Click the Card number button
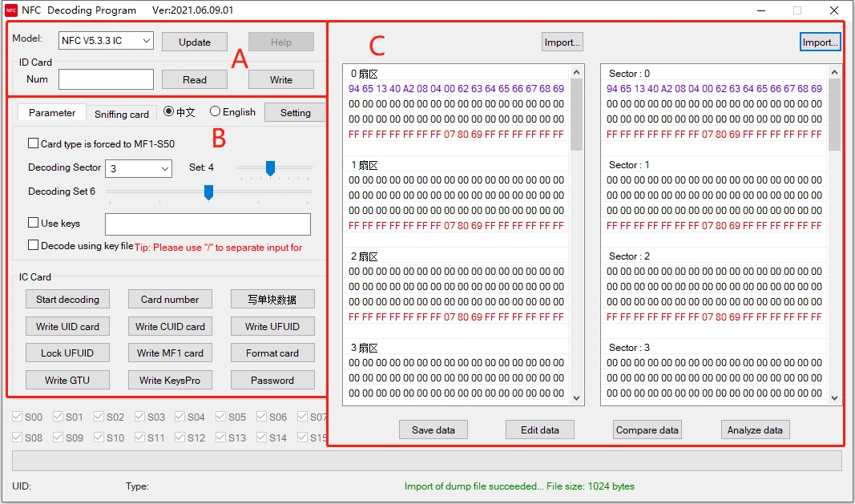The height and width of the screenshot is (504, 855). point(170,299)
